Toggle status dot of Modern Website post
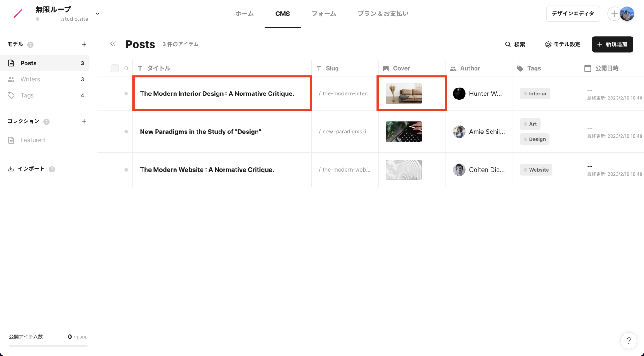644x356 pixels. click(x=126, y=170)
